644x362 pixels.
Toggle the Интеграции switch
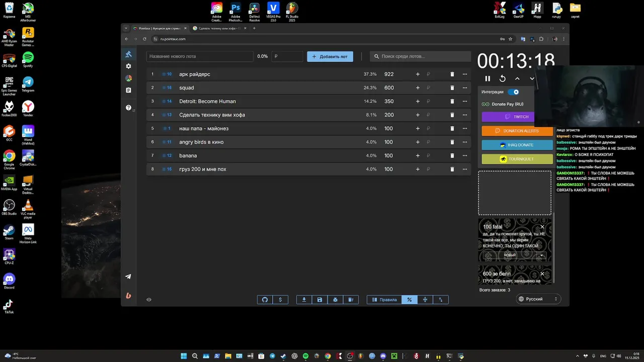tap(513, 92)
